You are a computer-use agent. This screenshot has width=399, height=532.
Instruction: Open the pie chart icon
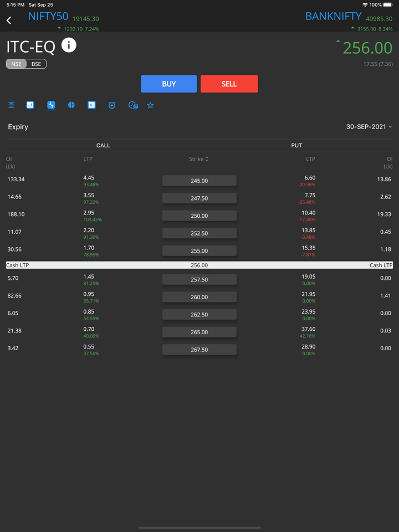[x=71, y=105]
